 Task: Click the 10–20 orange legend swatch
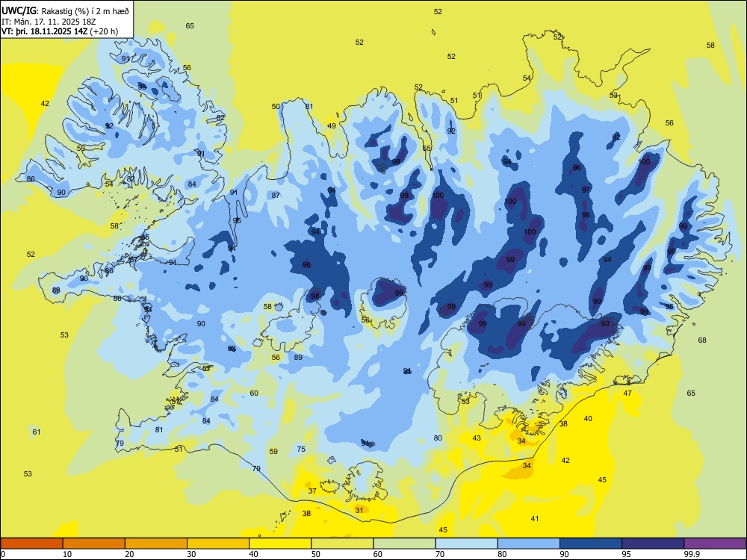(94, 544)
